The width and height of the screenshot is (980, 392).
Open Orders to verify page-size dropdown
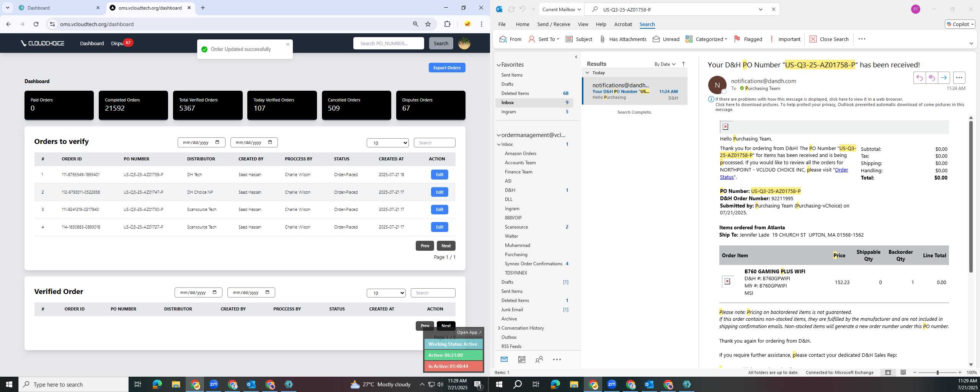[x=387, y=143]
